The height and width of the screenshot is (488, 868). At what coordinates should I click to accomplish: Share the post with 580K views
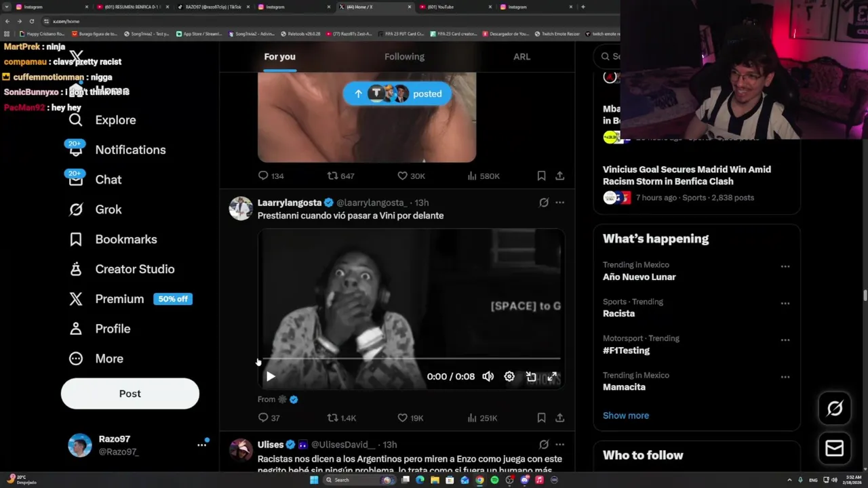(x=560, y=176)
